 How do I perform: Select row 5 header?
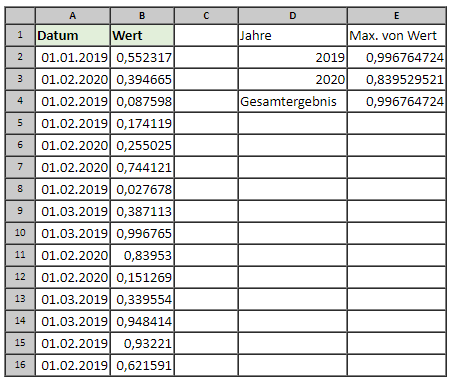(20, 123)
